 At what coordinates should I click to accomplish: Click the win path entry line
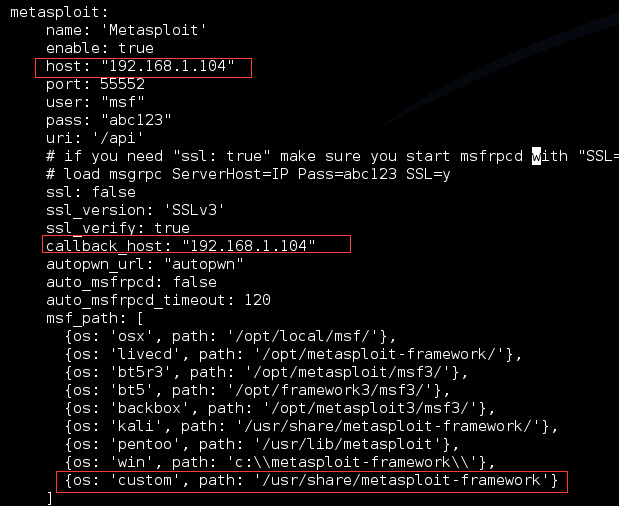point(280,462)
